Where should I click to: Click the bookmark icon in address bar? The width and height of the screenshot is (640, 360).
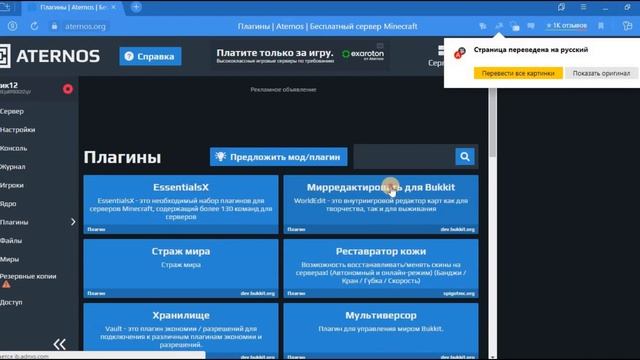pos(601,26)
